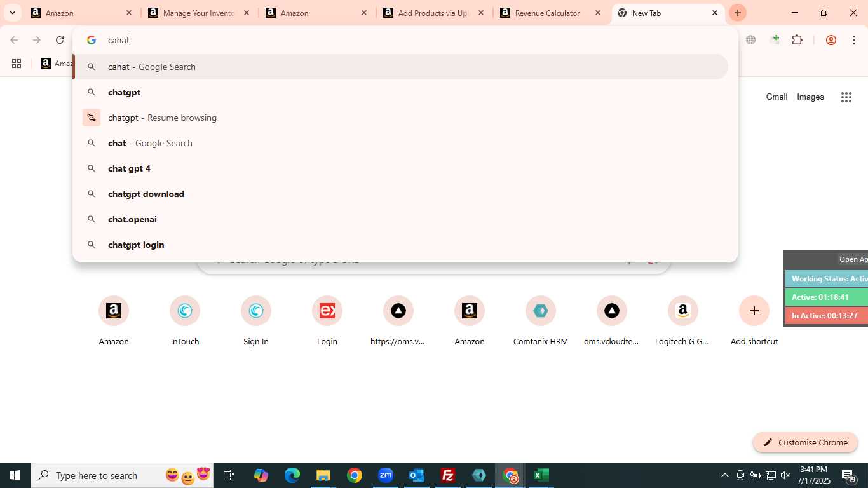Select 'chatgpt - Resume browsing' suggestion
868x488 pixels.
click(401, 118)
